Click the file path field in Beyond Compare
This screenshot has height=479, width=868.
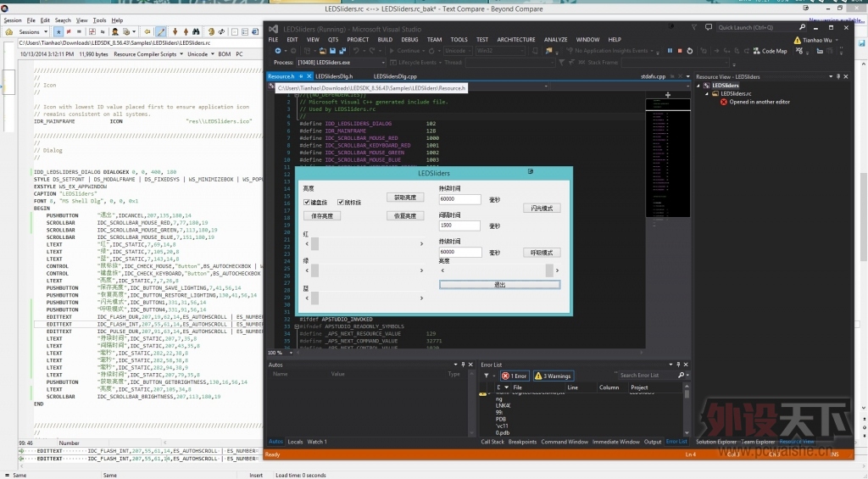point(140,42)
